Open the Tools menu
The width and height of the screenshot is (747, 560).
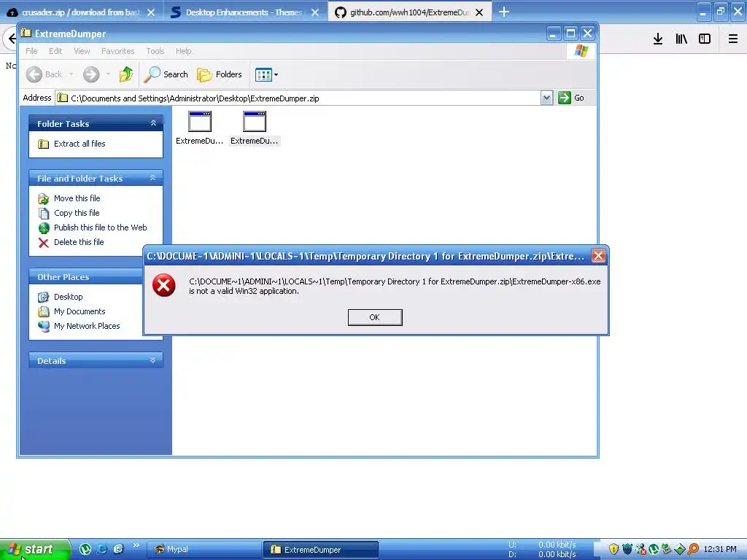pos(155,51)
